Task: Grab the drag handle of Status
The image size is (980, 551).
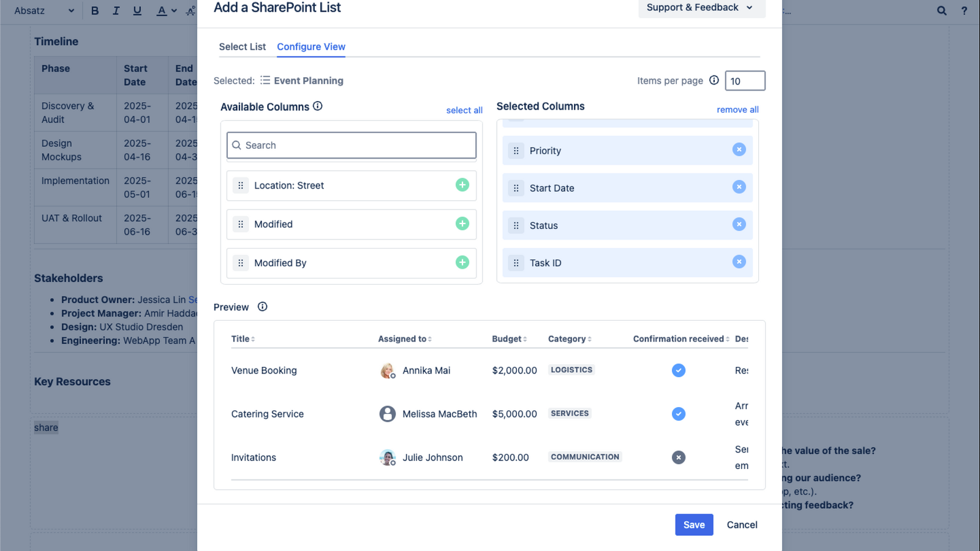Action: click(516, 225)
